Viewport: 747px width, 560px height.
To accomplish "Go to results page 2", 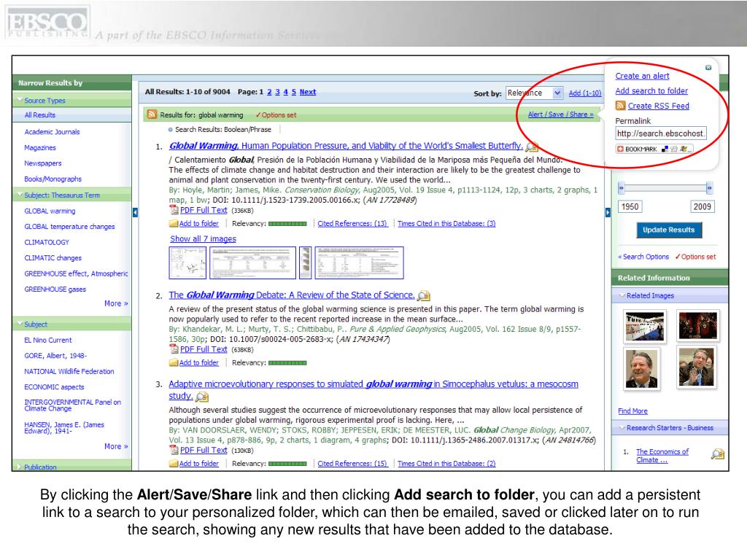I will [270, 92].
